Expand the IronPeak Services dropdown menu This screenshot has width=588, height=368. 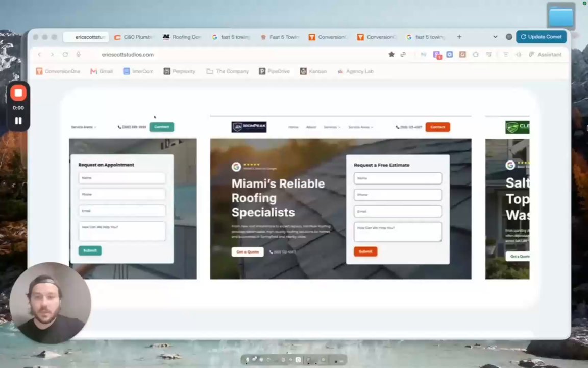point(332,127)
